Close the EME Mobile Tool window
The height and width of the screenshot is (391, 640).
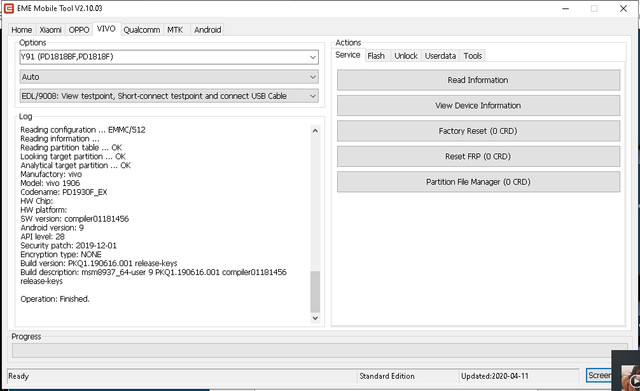pos(623,9)
